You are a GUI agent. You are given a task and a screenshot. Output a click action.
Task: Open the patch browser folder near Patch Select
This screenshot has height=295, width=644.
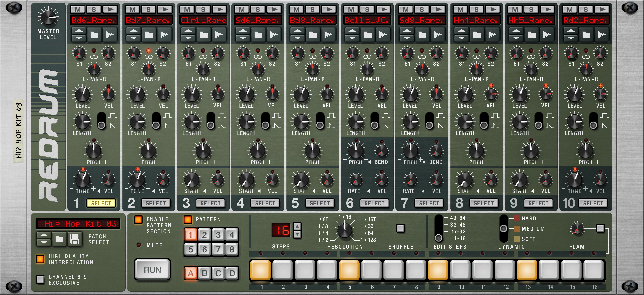[59, 239]
